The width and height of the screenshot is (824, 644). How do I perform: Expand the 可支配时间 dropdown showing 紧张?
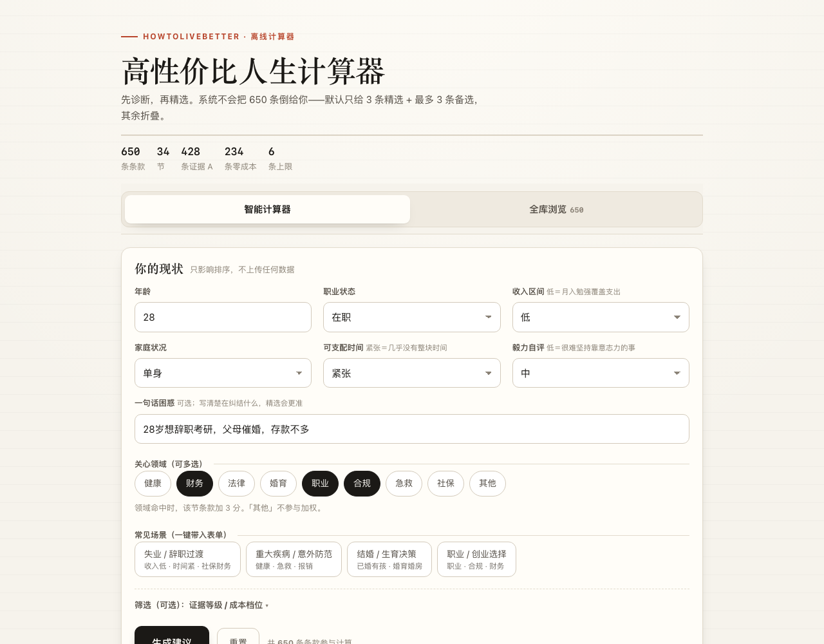click(412, 373)
